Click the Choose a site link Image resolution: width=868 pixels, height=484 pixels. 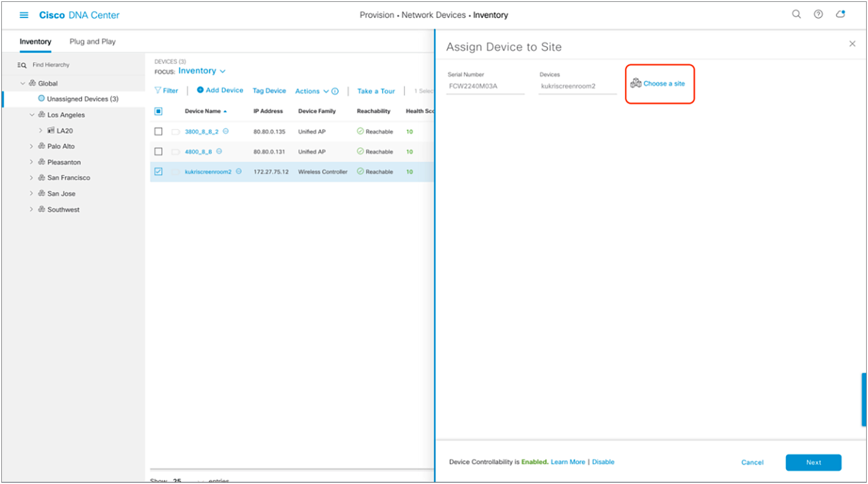[664, 84]
